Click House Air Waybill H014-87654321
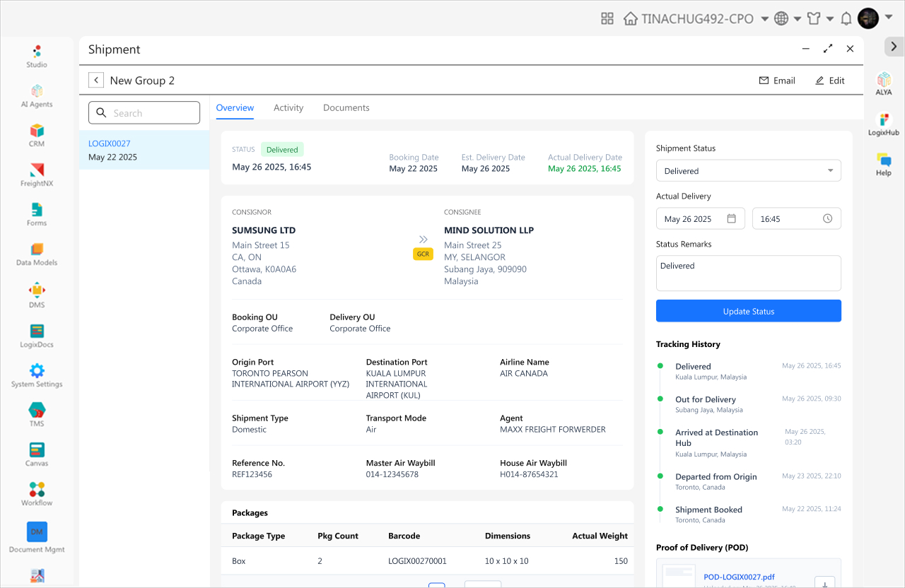The image size is (905, 588). coord(529,474)
